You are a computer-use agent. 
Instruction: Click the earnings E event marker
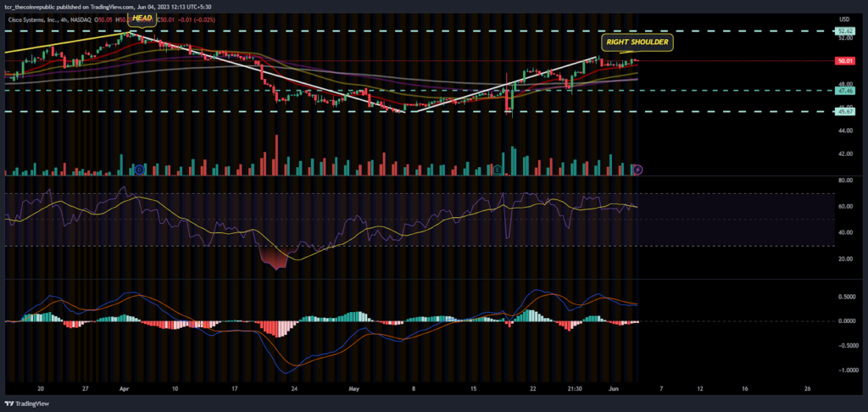[x=498, y=170]
